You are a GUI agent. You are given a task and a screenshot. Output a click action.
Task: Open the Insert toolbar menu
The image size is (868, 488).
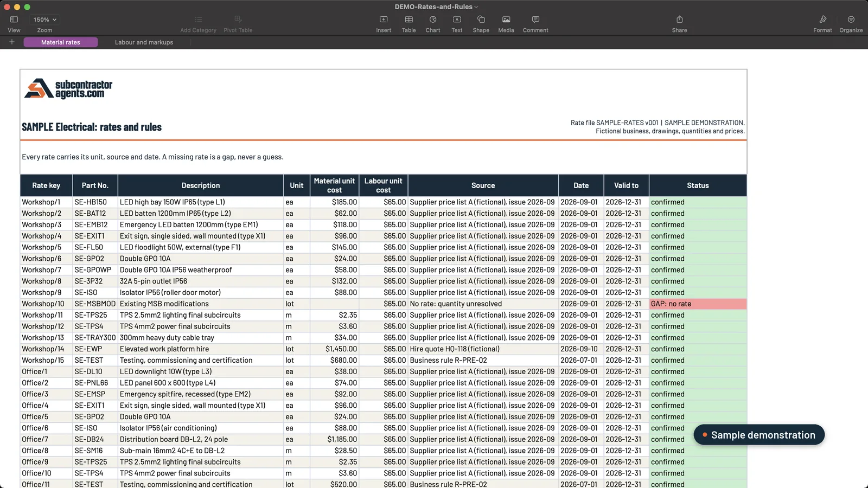pos(384,20)
